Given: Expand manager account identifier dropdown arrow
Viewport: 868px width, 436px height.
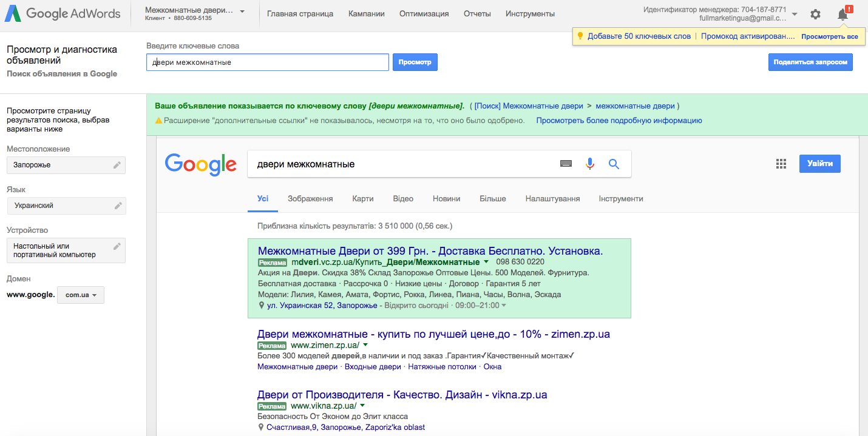Looking at the screenshot, I should click(795, 14).
